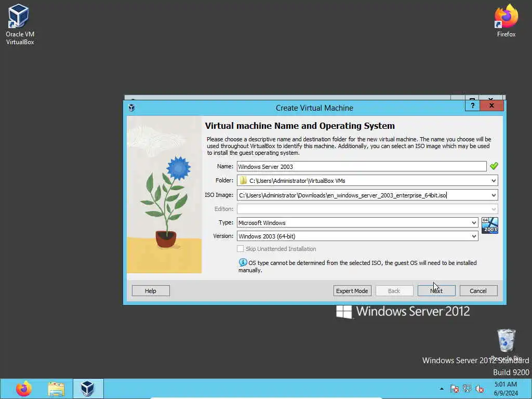This screenshot has width=532, height=399.
Task: Click the heading Virtual machine Name and Operating System
Action: [300, 126]
